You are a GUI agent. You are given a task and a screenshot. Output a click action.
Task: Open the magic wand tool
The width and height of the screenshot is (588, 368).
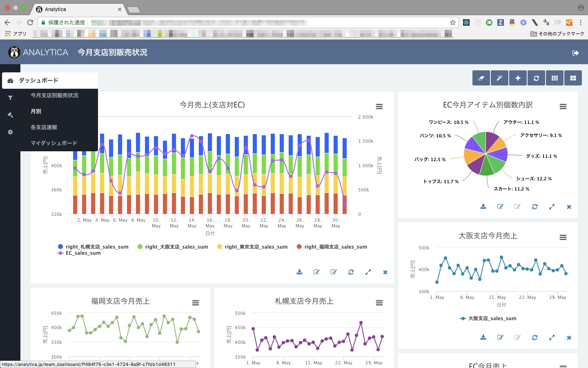tap(499, 78)
